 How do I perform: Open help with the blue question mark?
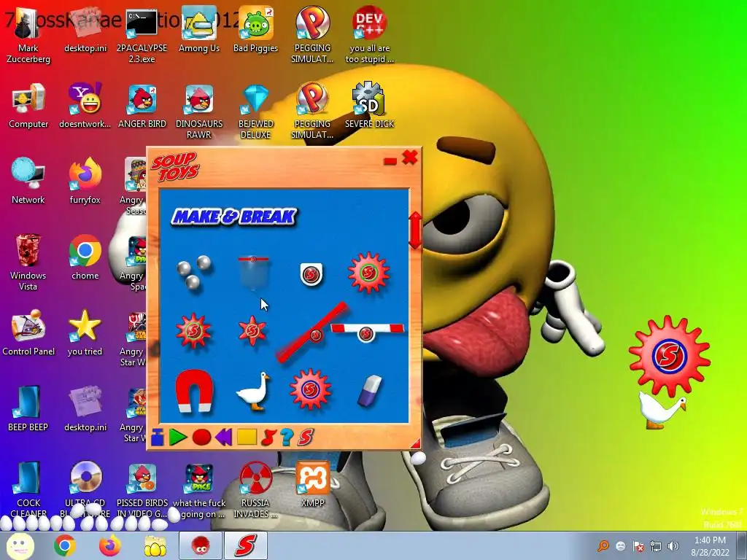click(x=286, y=437)
